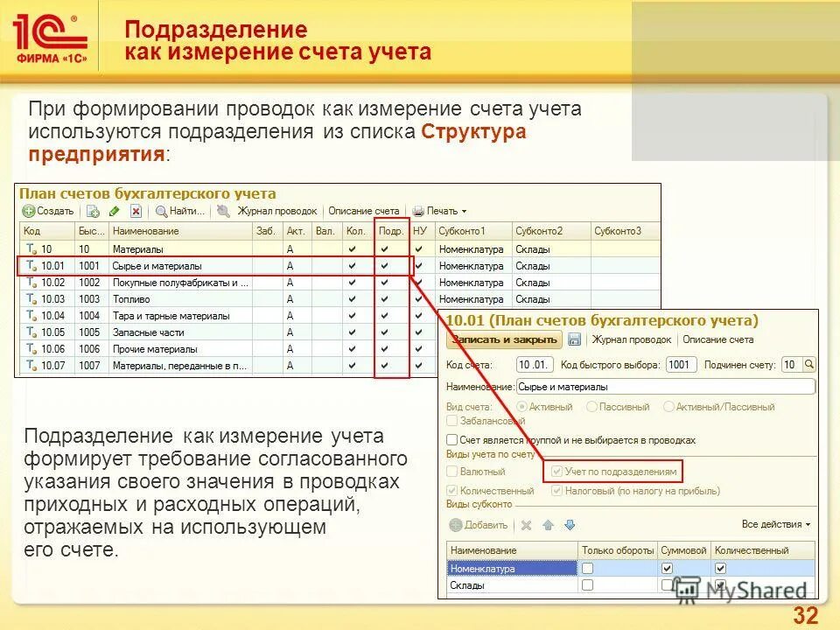The image size is (840, 630).
Task: Open the Все действия dropdown
Action: (775, 523)
